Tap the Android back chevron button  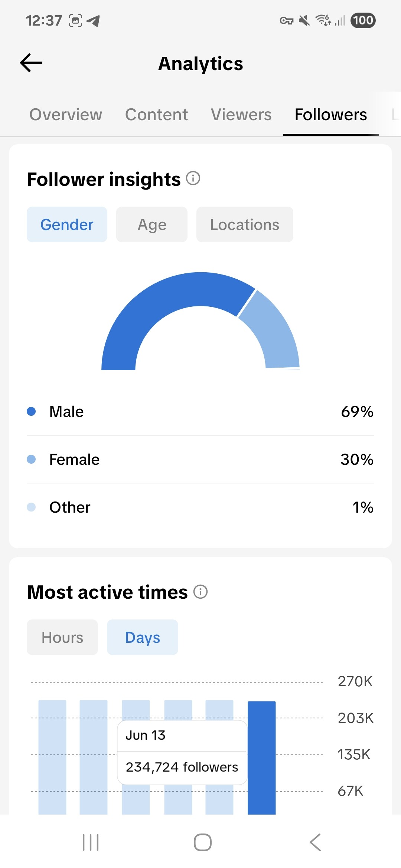click(x=315, y=842)
